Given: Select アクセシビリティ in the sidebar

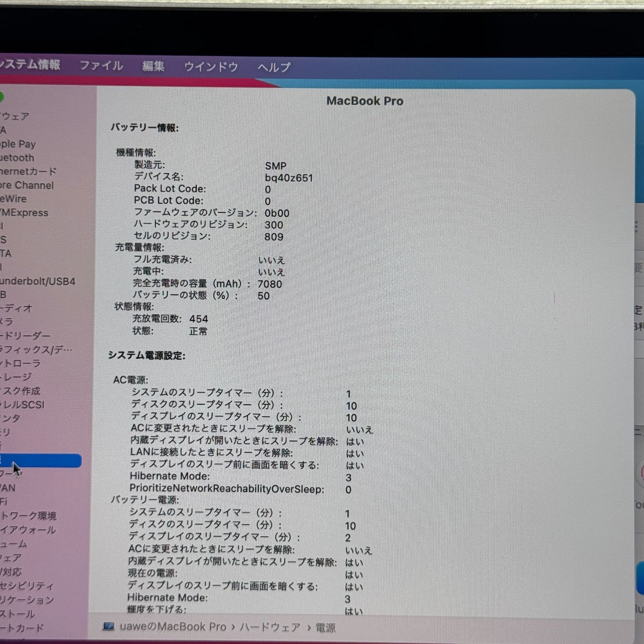Looking at the screenshot, I should [27, 586].
